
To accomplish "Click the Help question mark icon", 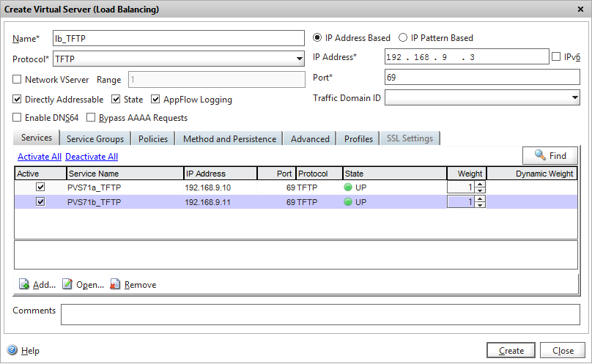I will (12, 351).
